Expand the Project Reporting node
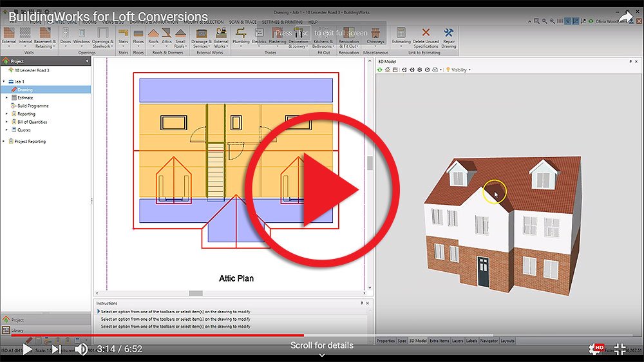 pos(4,141)
